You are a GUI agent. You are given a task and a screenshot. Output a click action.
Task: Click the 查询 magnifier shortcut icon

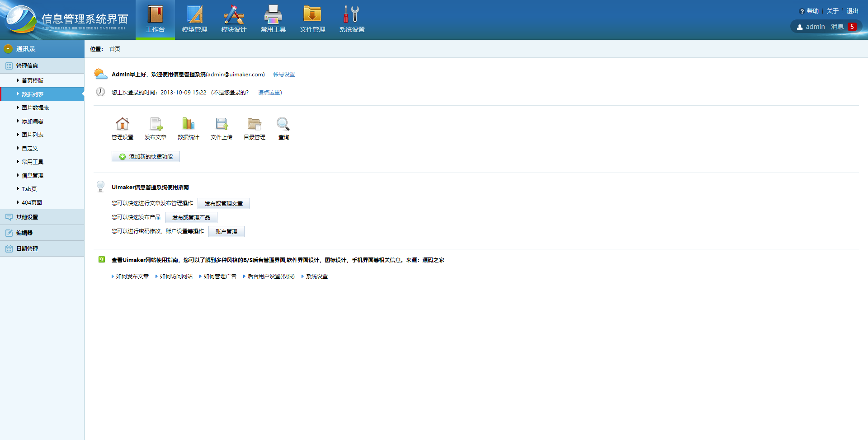[x=283, y=123]
